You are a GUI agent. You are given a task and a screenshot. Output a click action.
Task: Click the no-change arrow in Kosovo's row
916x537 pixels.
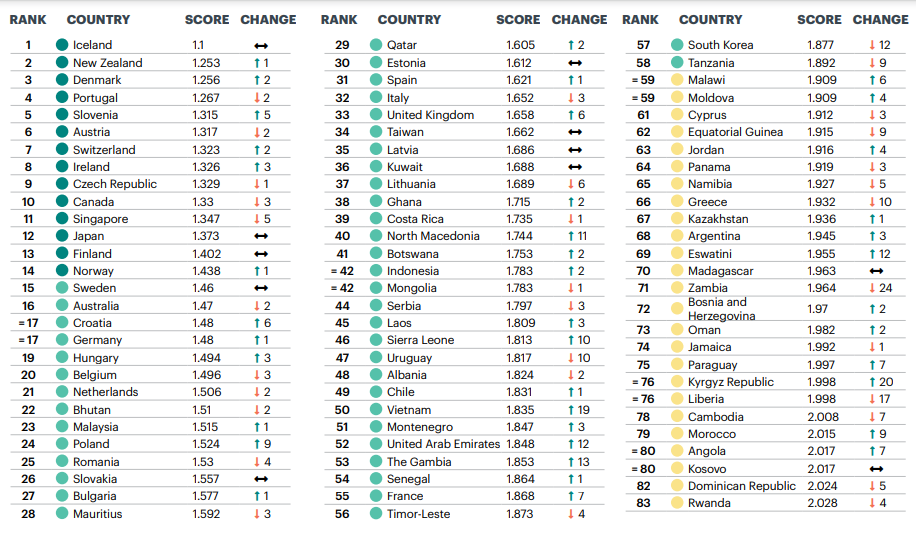876,469
